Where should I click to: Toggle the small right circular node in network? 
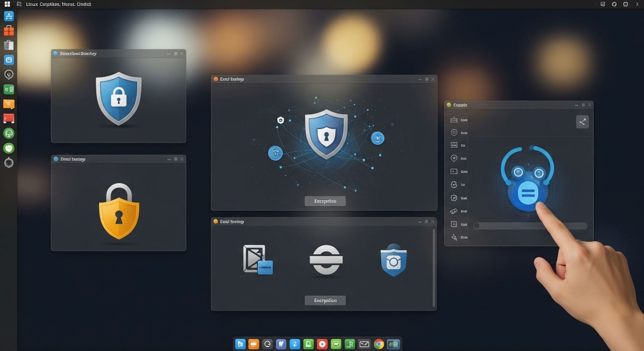pyautogui.click(x=378, y=138)
